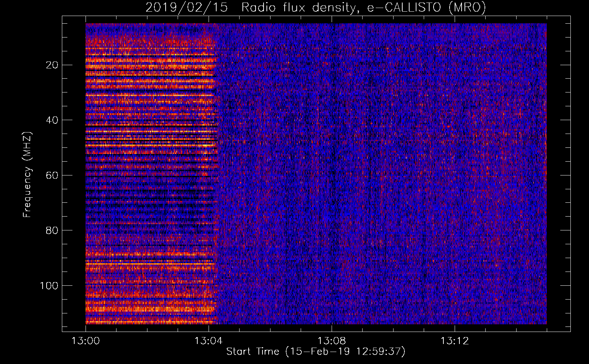Click the plot title '2019/02/15 Radio flux density'
This screenshot has height=364, width=589.
pos(316,8)
